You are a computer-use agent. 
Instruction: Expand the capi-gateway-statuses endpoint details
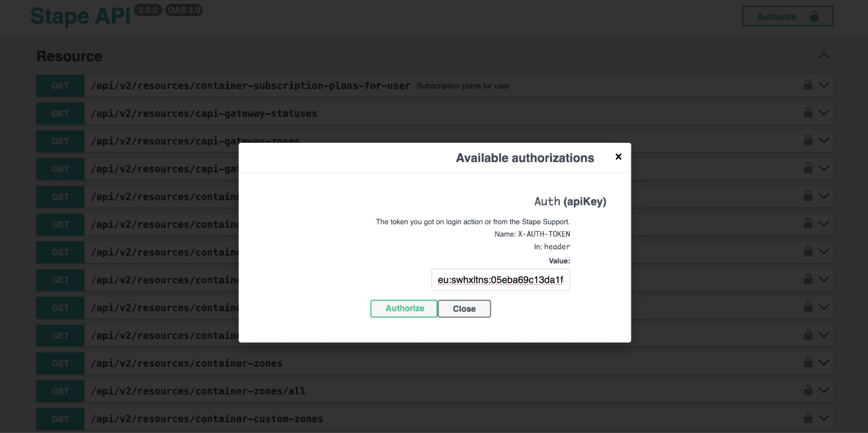coord(824,113)
